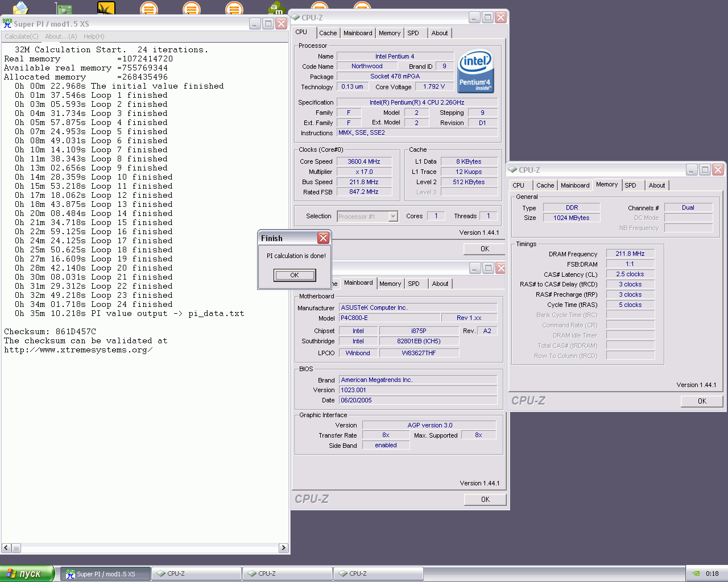Open Memory tab in CPU-Z processor window

(390, 33)
